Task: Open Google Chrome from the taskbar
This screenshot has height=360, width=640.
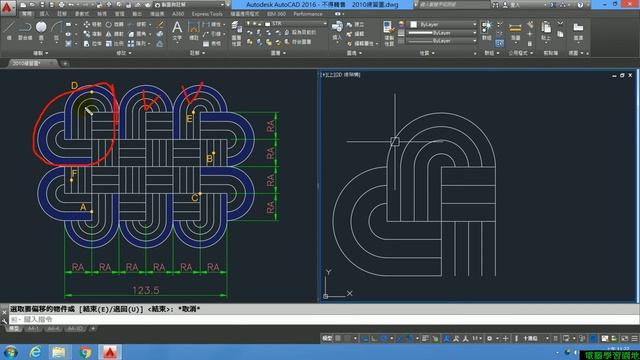Action: tap(85, 352)
